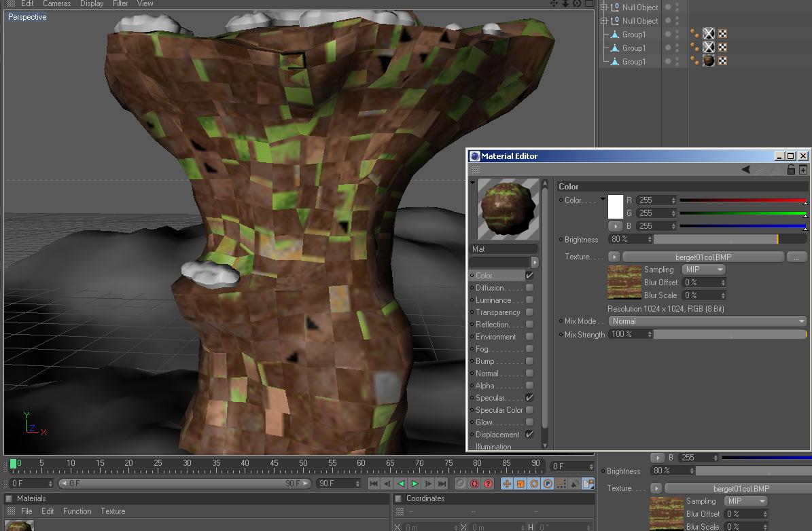Select the third Group1 UVW checker tag
Viewport: 812px width, 531px height.
[722, 61]
